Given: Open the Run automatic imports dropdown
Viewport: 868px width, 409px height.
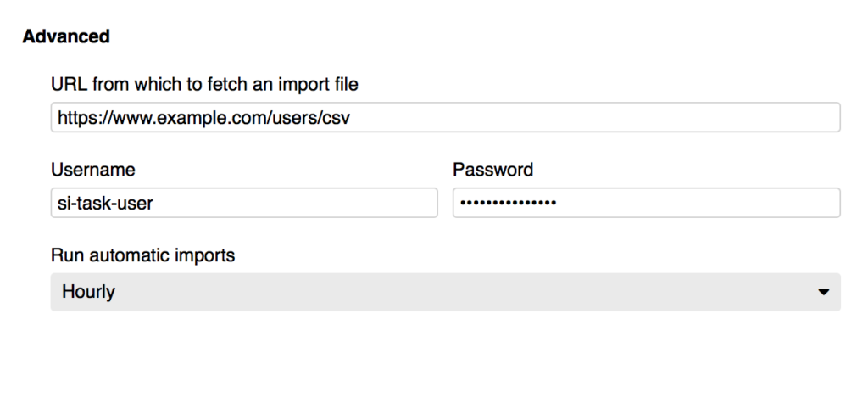Looking at the screenshot, I should click(446, 292).
